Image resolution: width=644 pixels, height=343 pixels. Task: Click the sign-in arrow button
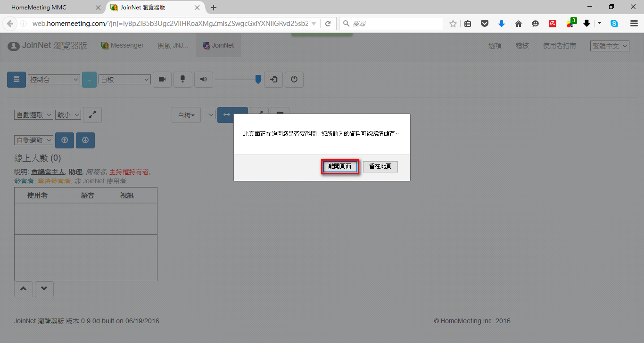coord(273,80)
